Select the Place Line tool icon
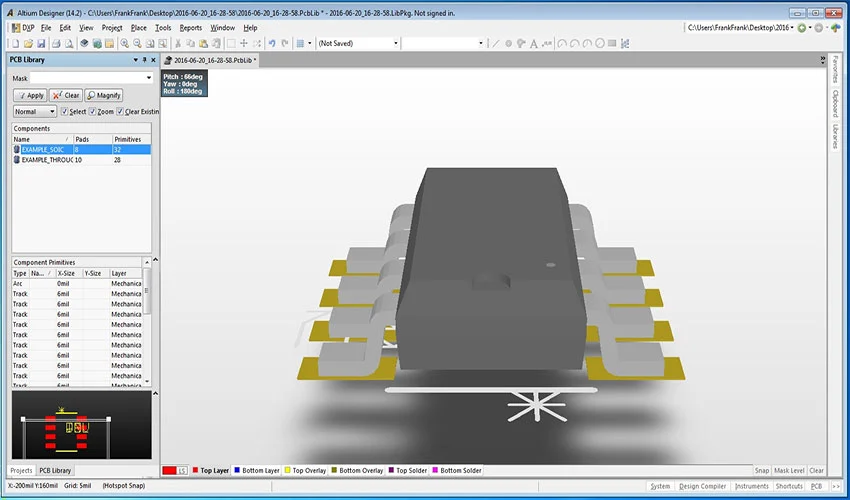 pos(495,43)
